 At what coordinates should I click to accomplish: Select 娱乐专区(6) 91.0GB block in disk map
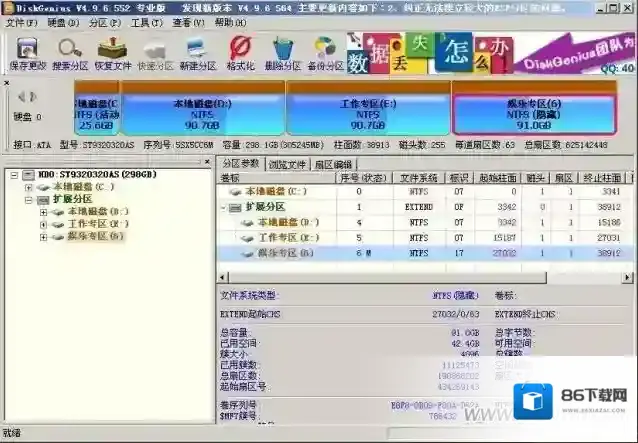(534, 108)
